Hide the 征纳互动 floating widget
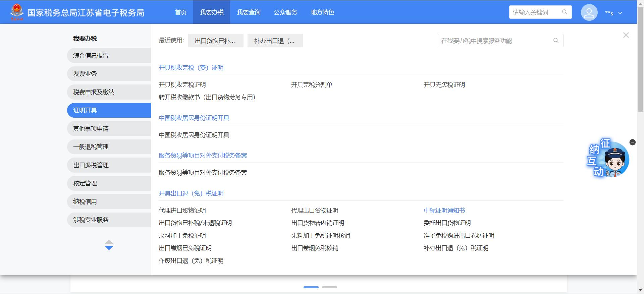The height and width of the screenshot is (294, 644). click(633, 142)
